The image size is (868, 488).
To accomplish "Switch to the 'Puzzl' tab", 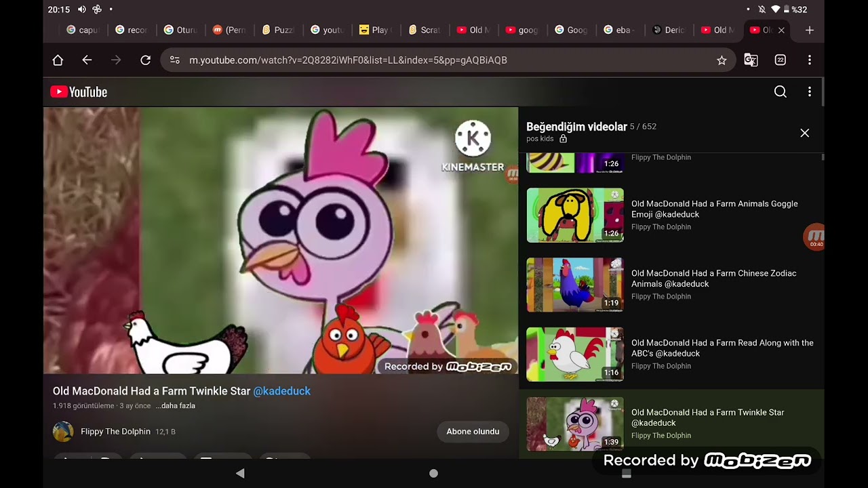I will [x=278, y=30].
